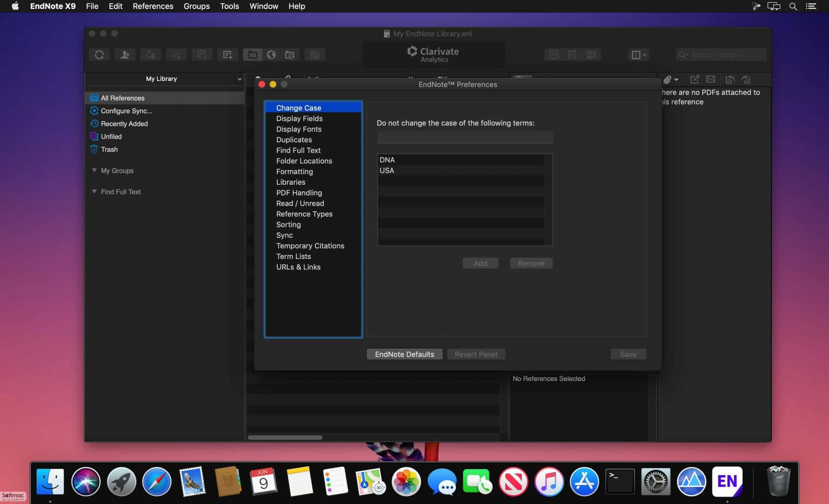This screenshot has height=504, width=829.
Task: Select Display Fields preference panel
Action: [x=313, y=119]
